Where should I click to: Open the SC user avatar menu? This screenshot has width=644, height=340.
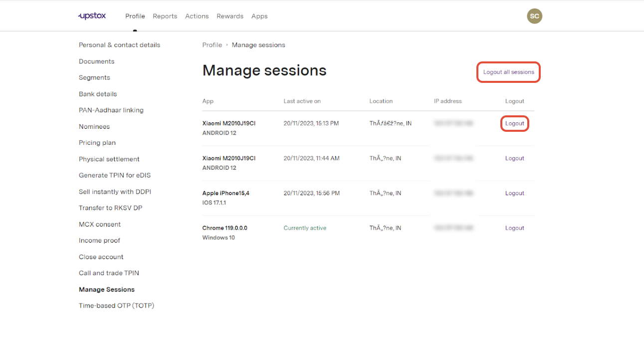click(x=534, y=16)
